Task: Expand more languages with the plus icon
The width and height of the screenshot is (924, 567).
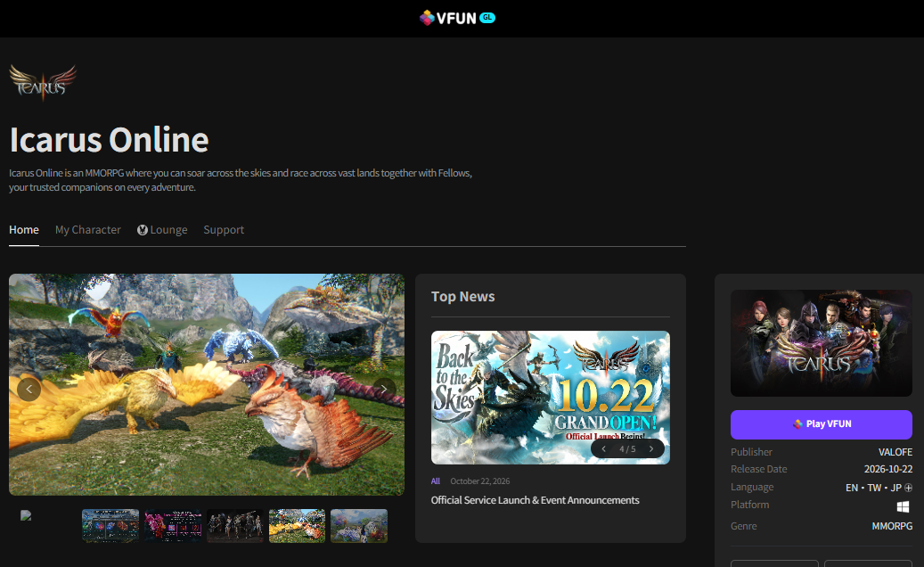Action: pos(908,488)
